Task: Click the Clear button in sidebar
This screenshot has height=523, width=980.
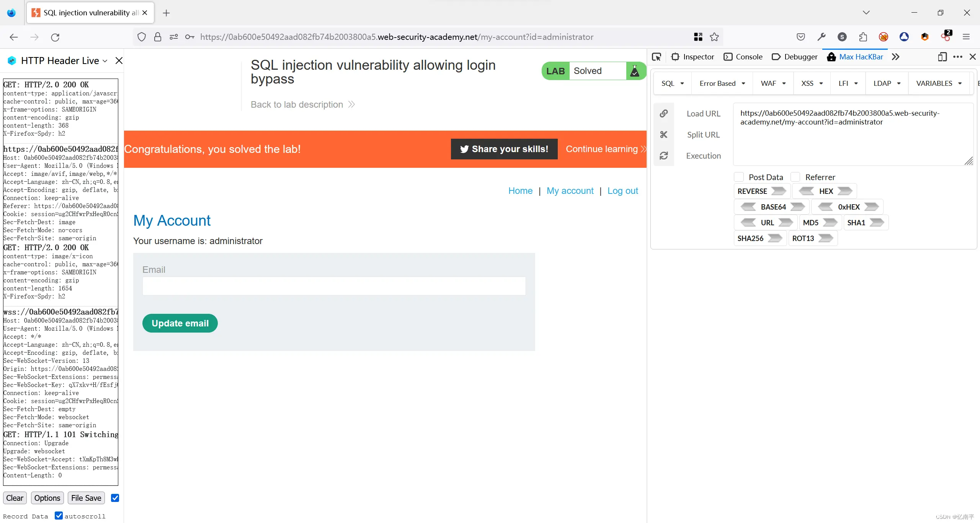Action: (15, 498)
